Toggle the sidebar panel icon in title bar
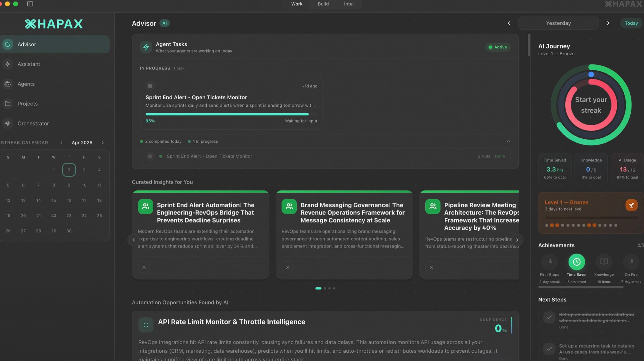Image resolution: width=644 pixels, height=361 pixels. [30, 4]
